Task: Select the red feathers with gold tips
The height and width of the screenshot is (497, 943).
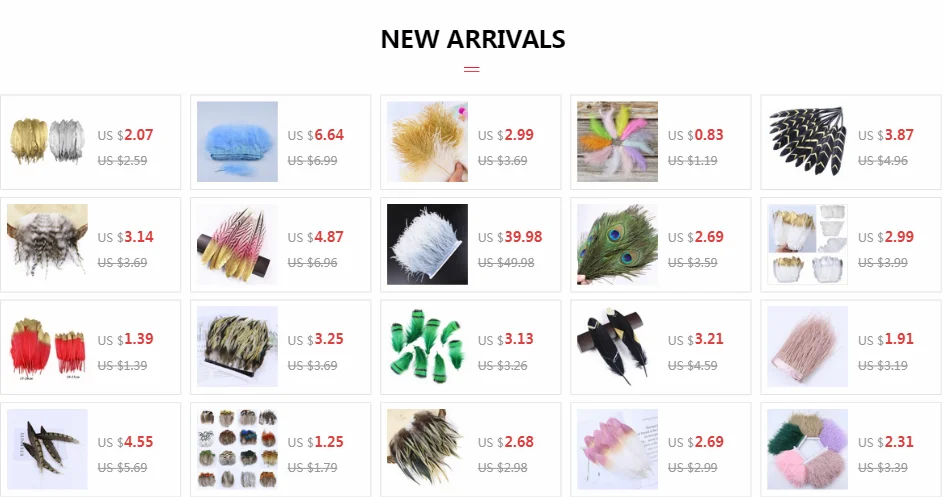Action: pyautogui.click(x=47, y=347)
